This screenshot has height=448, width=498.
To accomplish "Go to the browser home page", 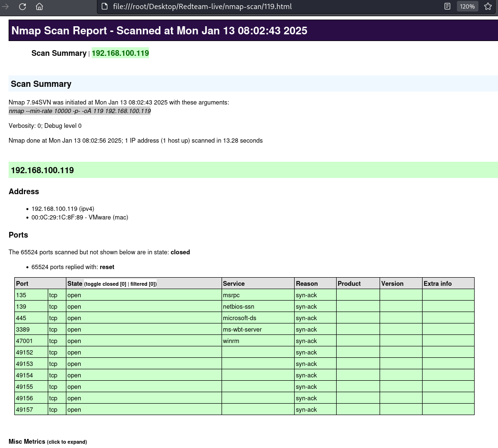I will tap(40, 7).
